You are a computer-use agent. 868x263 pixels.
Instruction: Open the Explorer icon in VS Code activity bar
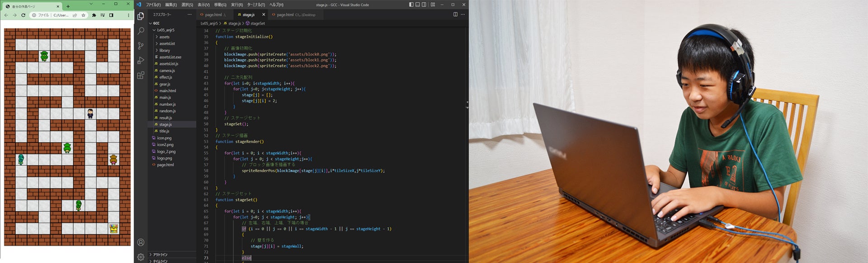pyautogui.click(x=141, y=16)
